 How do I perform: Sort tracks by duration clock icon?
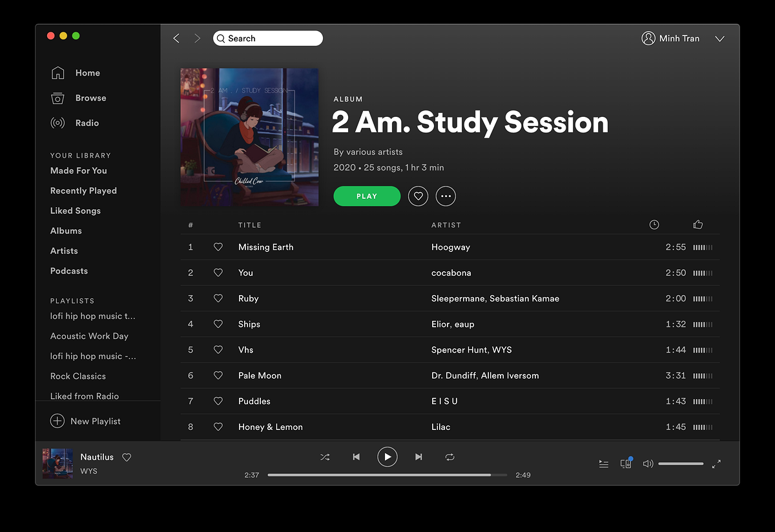click(x=654, y=225)
